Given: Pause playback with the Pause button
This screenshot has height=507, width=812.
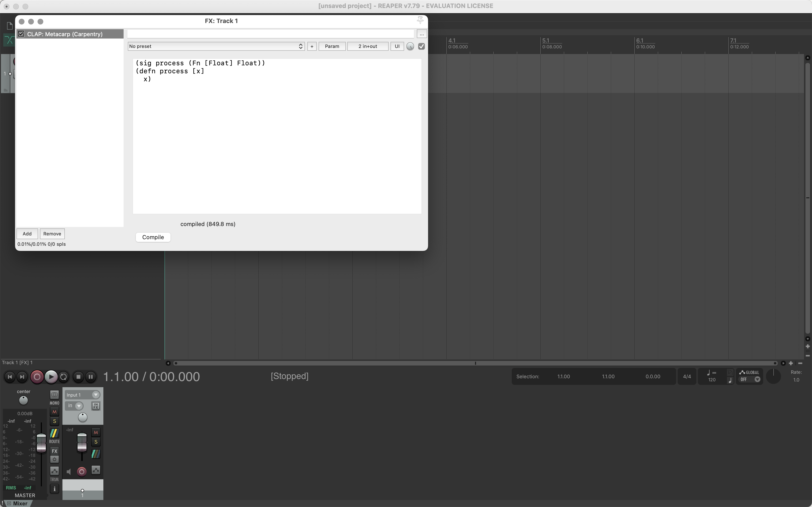Looking at the screenshot, I should pyautogui.click(x=90, y=377).
